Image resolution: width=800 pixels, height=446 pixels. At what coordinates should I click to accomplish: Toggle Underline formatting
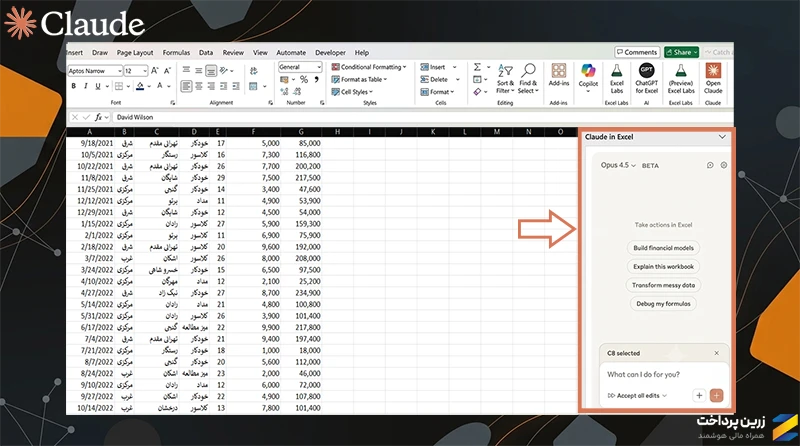click(x=98, y=86)
